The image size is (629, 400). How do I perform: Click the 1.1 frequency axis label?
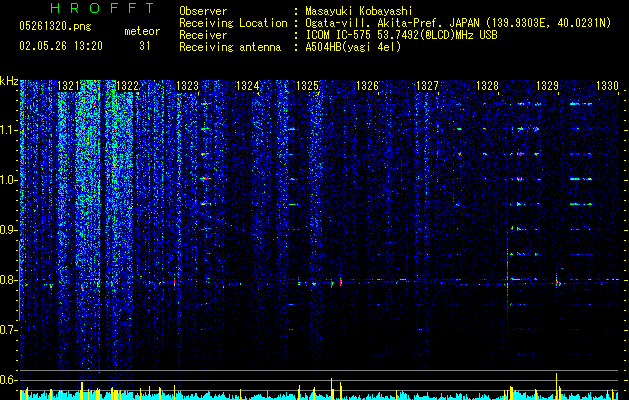point(8,130)
